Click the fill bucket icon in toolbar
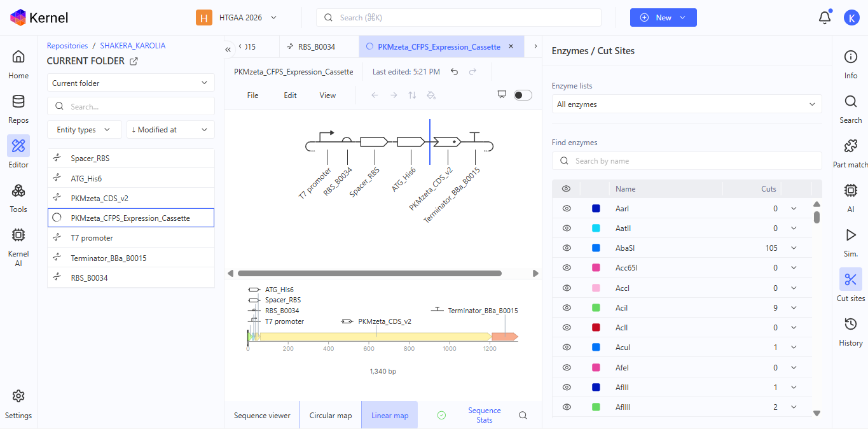Image resolution: width=868 pixels, height=429 pixels. (431, 95)
